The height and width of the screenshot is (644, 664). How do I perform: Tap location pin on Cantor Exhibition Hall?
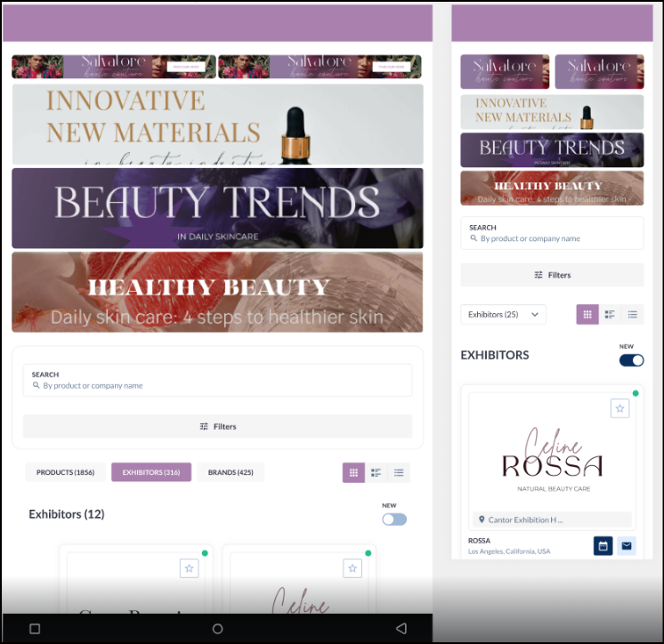(482, 519)
